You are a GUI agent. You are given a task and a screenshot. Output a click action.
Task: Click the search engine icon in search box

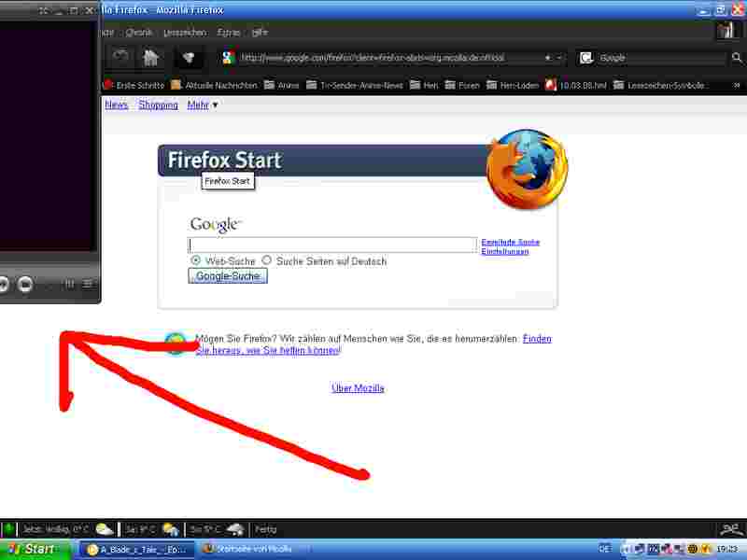[x=586, y=58]
